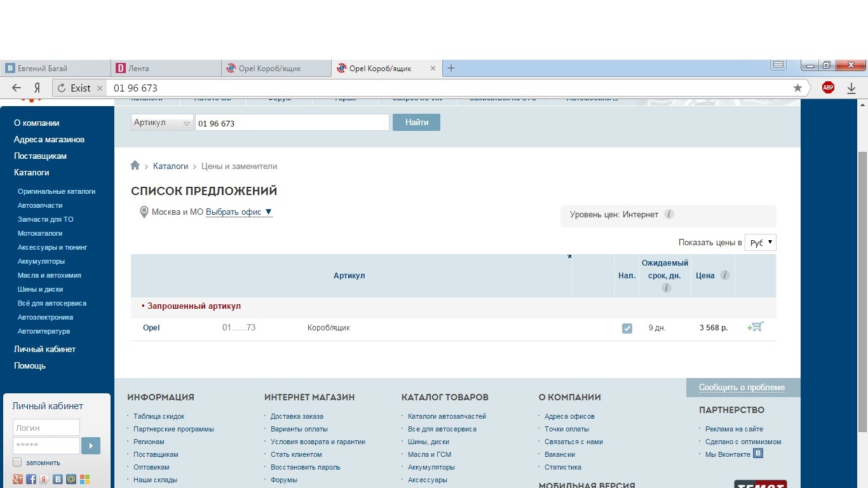
Task: Open Реклама на сайте link
Action: click(x=734, y=429)
